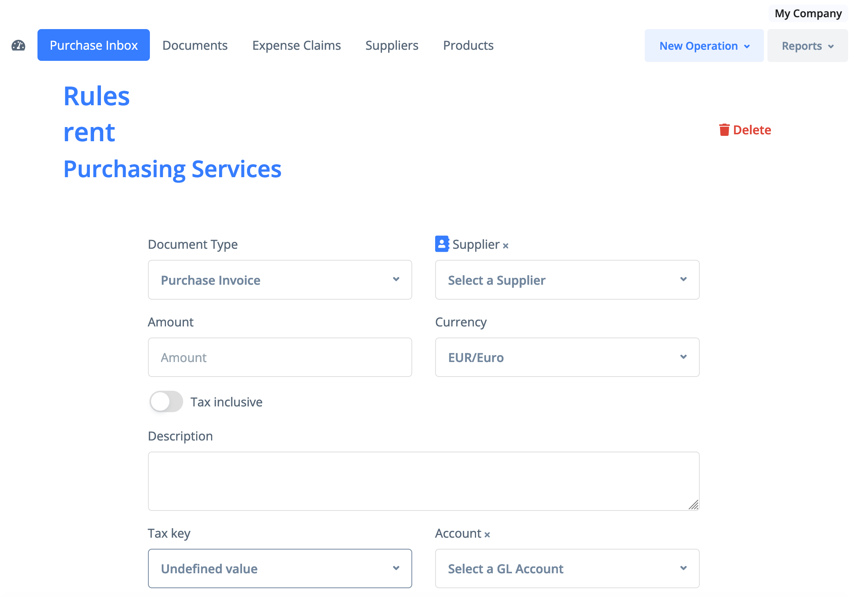Expand the EUR/Euro Currency dropdown
This screenshot has height=597, width=868.
[x=567, y=357]
